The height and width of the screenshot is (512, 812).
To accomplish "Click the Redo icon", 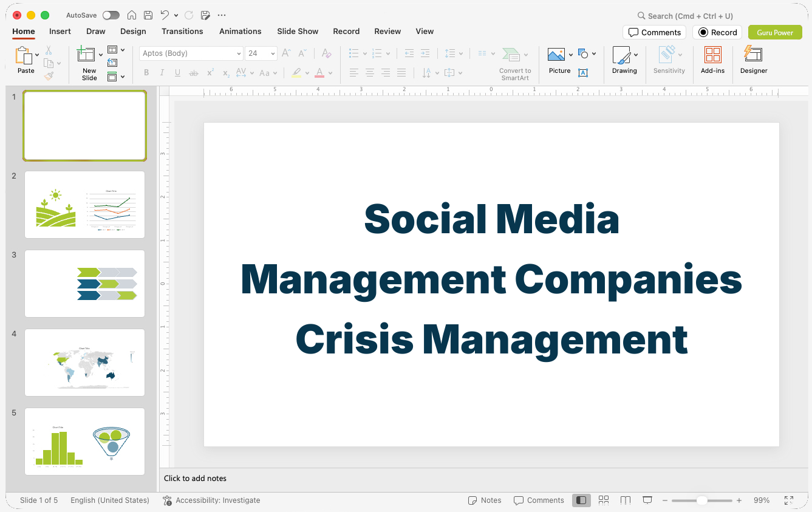I will coord(189,15).
